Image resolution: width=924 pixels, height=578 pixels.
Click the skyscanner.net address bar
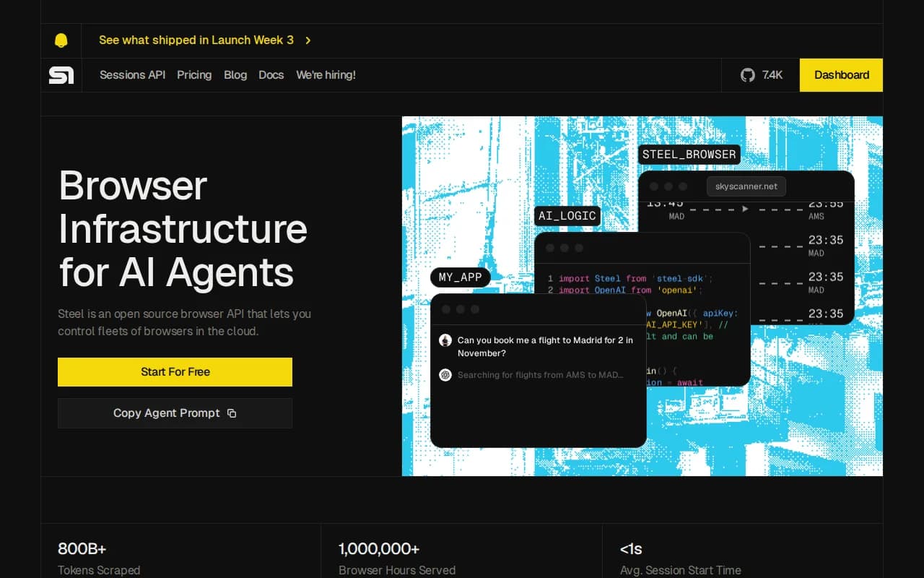(746, 186)
